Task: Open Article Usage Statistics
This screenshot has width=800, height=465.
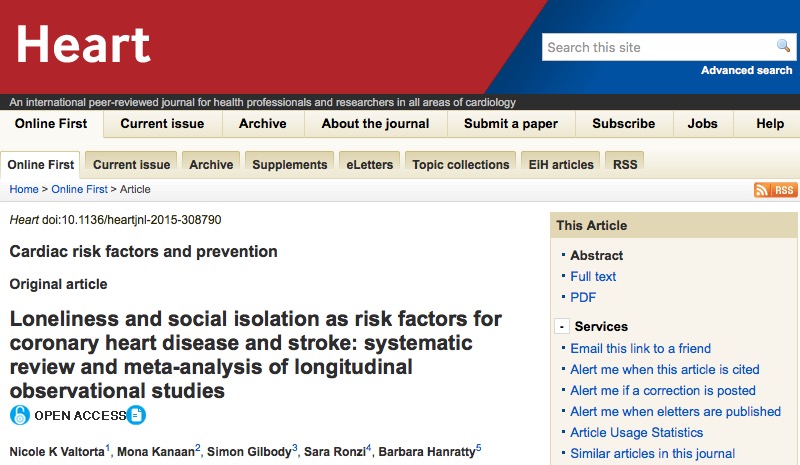Action: click(x=636, y=433)
